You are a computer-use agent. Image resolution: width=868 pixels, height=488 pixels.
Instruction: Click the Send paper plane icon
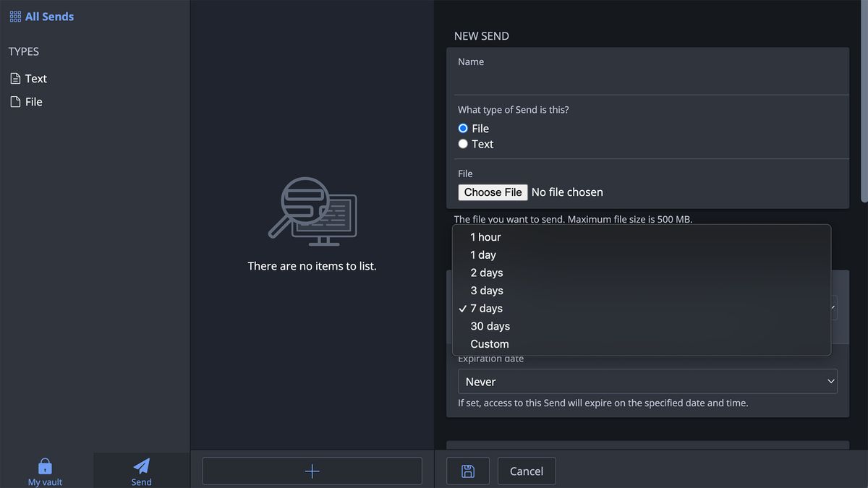(141, 465)
